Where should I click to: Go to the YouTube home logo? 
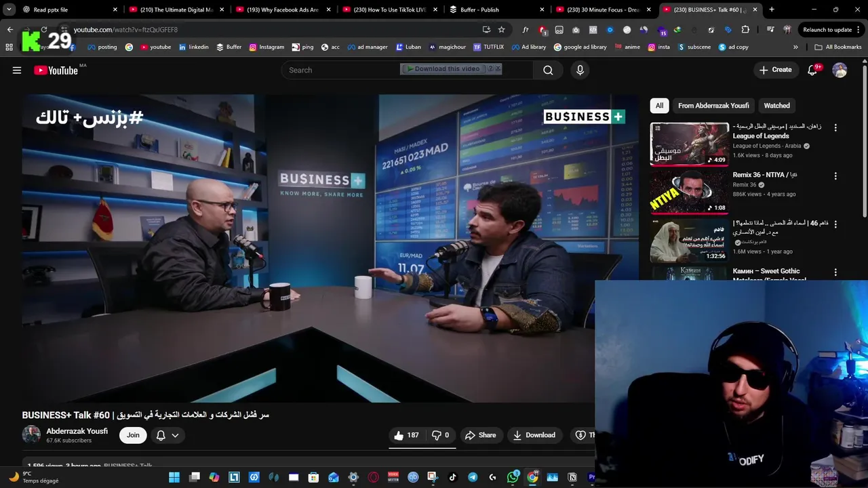point(56,70)
